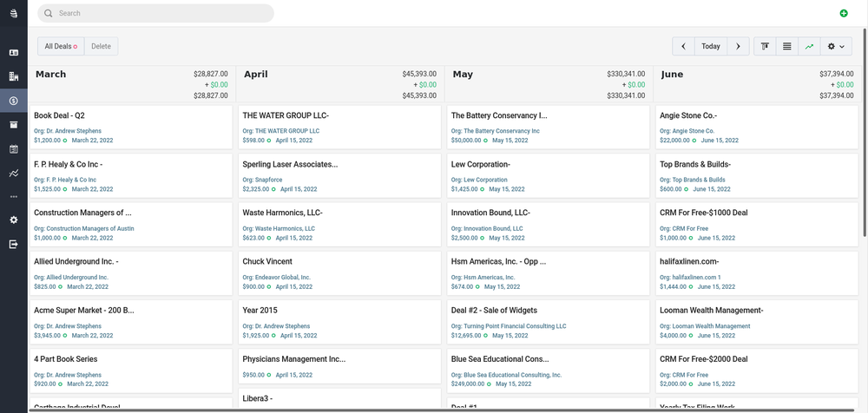Open the Book Deal - Q2 card
This screenshot has width=868, height=413.
point(131,127)
